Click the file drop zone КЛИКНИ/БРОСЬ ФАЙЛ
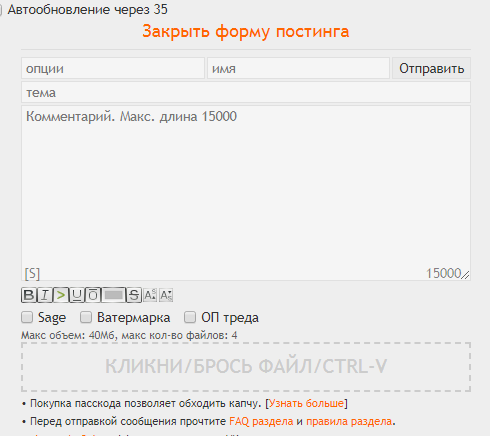This screenshot has height=436, width=490. 246,367
